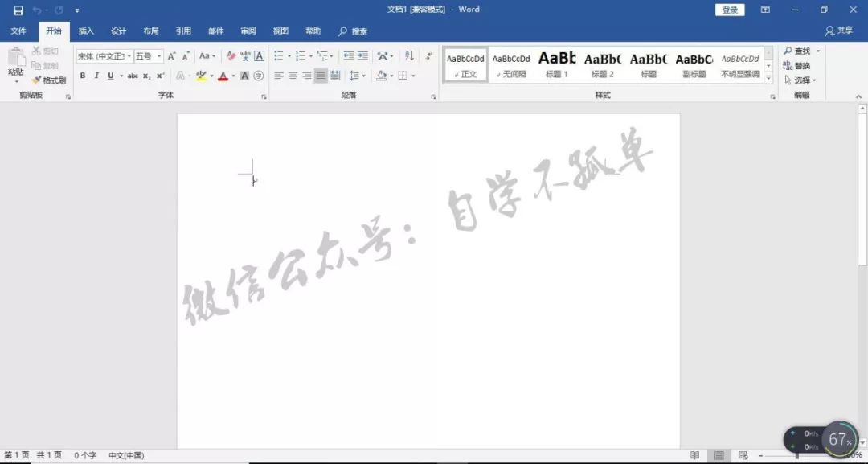Click the 登录 sign-in button
The width and height of the screenshot is (868, 464).
(x=730, y=10)
